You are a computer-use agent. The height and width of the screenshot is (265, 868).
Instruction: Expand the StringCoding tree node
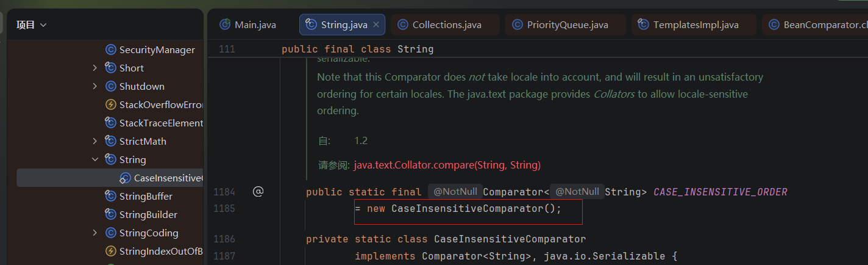(94, 233)
